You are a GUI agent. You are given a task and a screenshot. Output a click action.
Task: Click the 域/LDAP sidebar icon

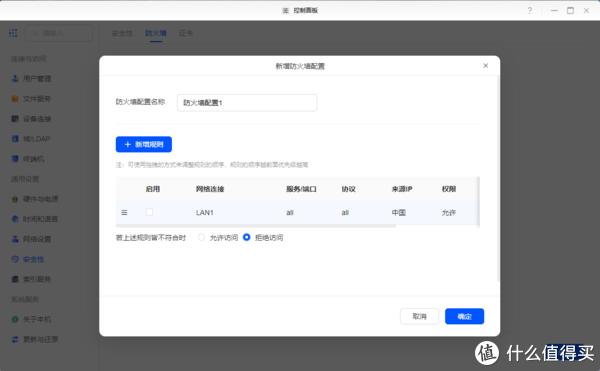point(15,139)
